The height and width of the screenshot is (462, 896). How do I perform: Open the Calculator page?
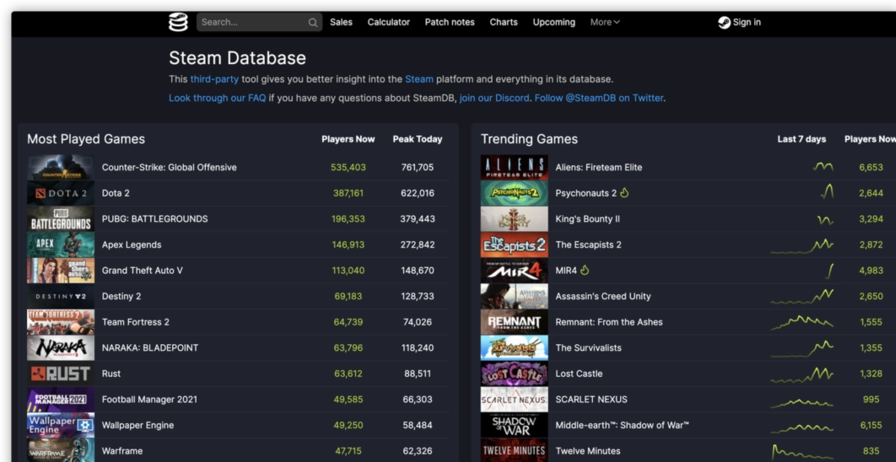pyautogui.click(x=389, y=22)
